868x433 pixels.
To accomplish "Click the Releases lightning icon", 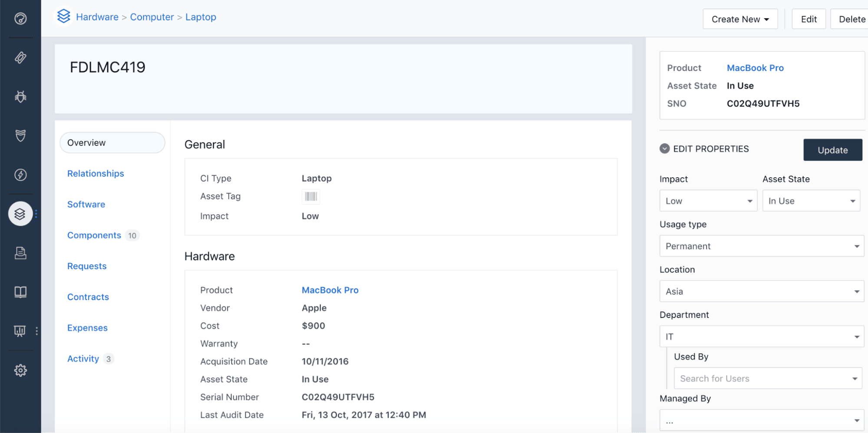I will point(20,175).
